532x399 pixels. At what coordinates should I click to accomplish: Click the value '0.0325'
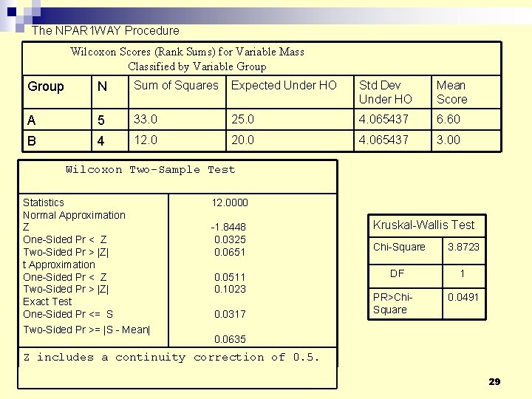tap(230, 239)
